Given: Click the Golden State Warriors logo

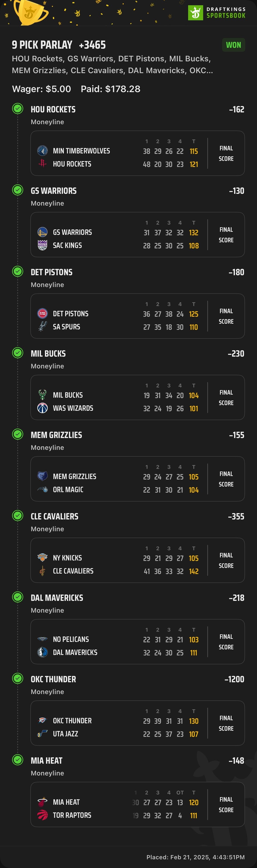Looking at the screenshot, I should pyautogui.click(x=42, y=232).
